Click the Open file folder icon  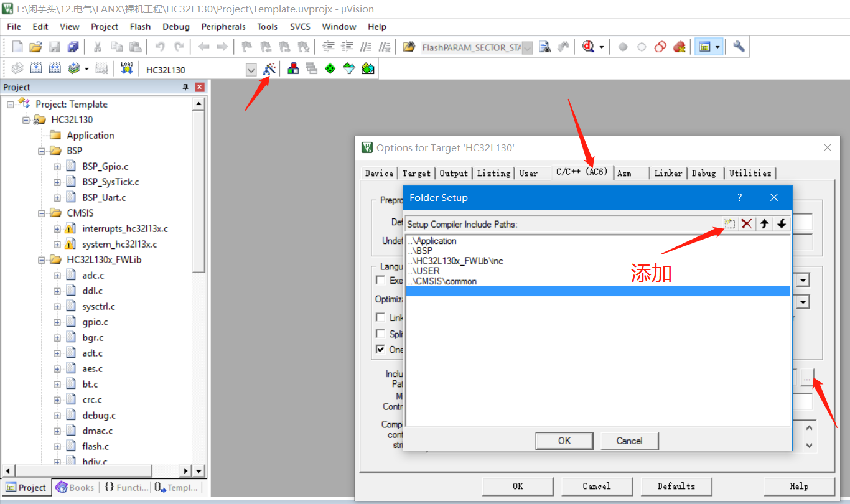36,47
